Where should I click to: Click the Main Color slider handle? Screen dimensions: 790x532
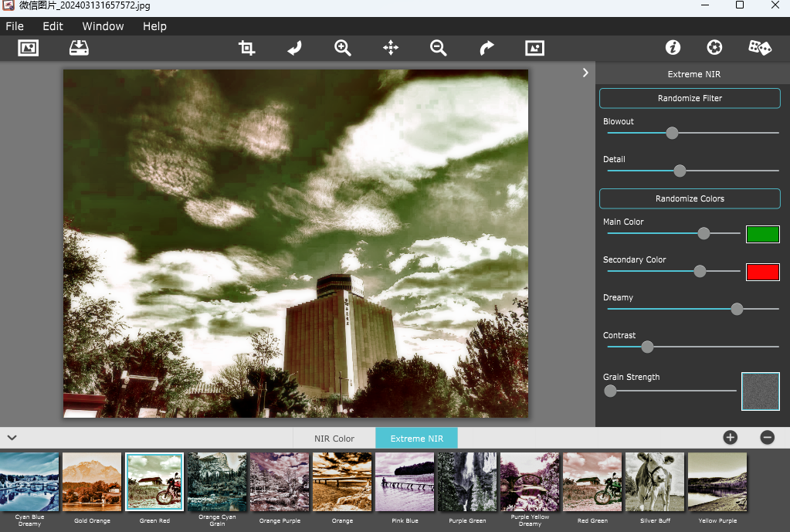704,233
